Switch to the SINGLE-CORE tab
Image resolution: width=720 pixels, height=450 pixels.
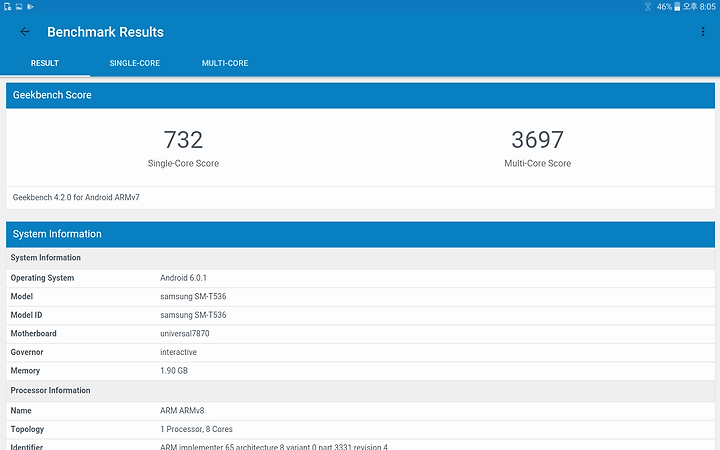click(x=135, y=63)
